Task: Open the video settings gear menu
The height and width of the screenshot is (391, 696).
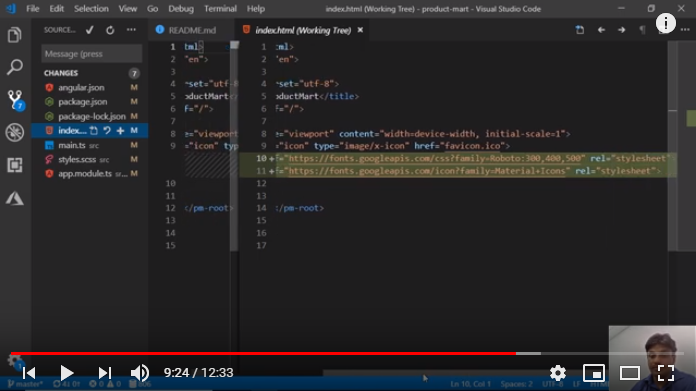Action: (x=558, y=373)
